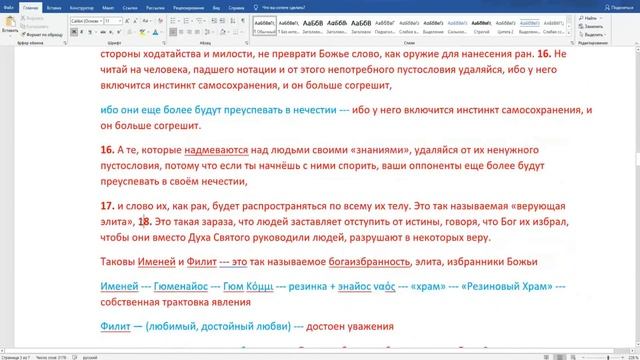Apply yellow text highlight color
The width and height of the screenshot is (640, 360).
coord(142,32)
